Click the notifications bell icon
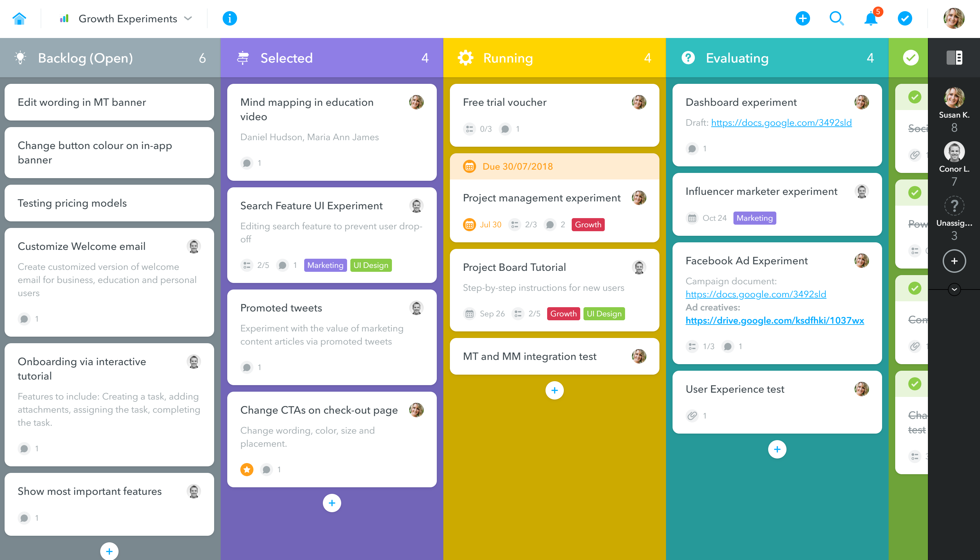 coord(871,18)
